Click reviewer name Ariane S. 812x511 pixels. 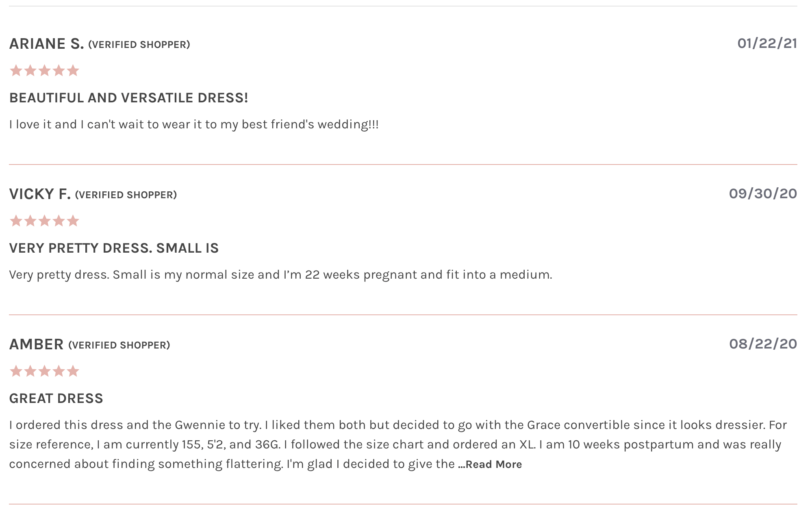point(46,44)
